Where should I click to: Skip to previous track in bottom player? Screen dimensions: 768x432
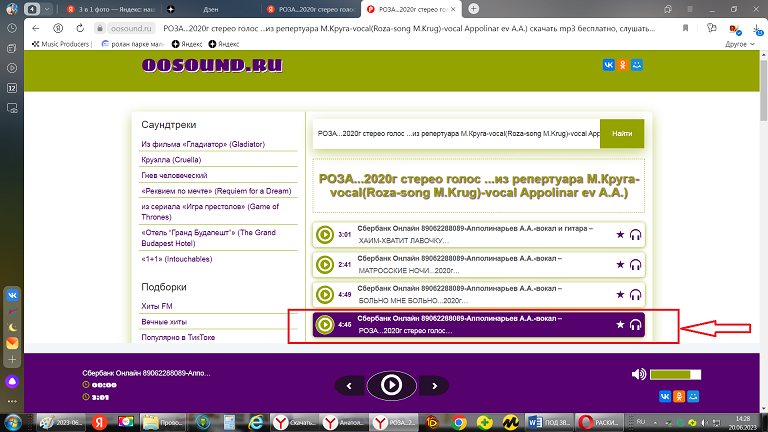pos(349,386)
